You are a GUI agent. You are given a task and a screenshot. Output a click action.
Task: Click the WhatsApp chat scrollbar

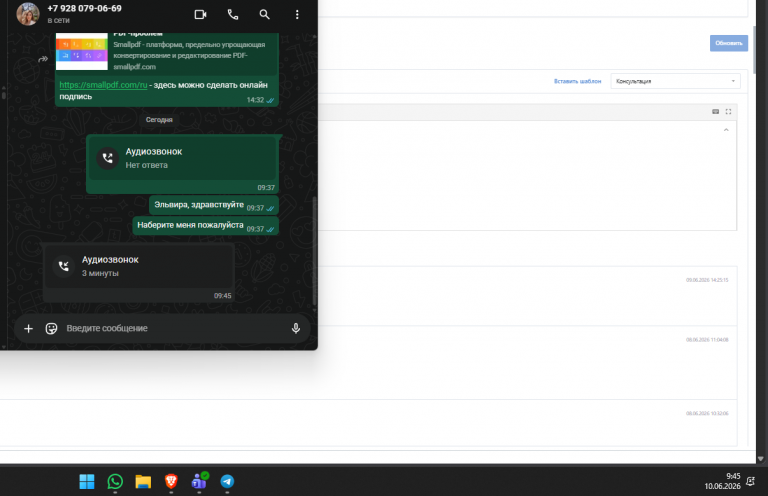[x=314, y=250]
